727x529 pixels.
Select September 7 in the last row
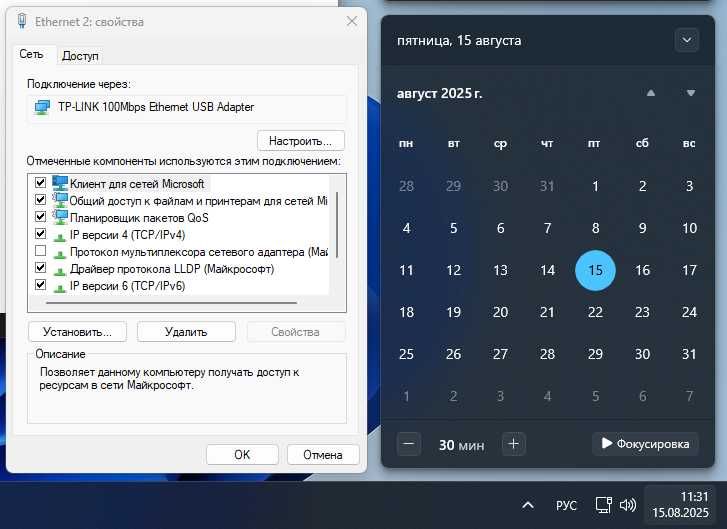tap(689, 396)
